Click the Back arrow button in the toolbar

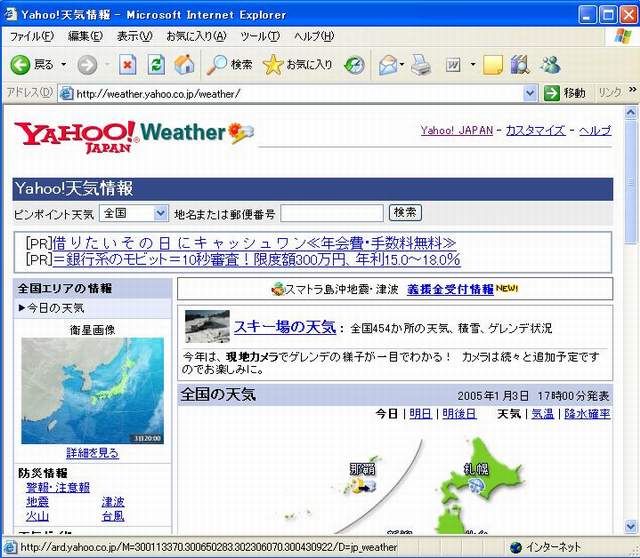(x=20, y=64)
